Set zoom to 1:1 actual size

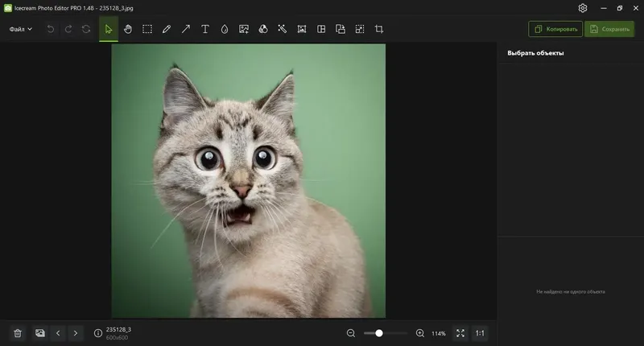point(480,332)
